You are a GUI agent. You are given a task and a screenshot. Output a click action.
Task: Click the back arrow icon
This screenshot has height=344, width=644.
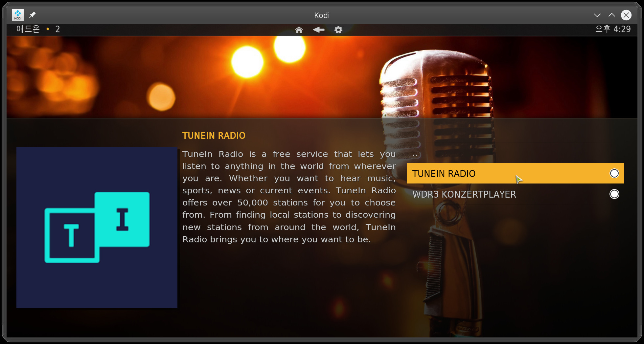[318, 30]
